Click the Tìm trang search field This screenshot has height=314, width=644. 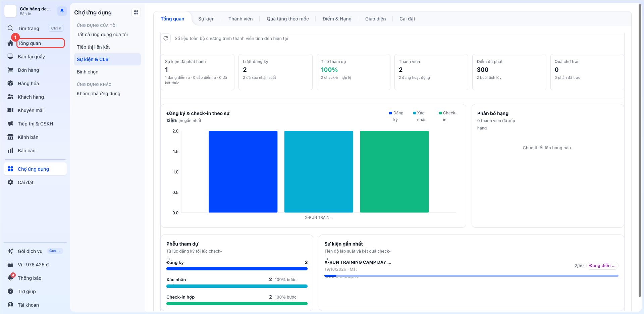click(x=35, y=28)
